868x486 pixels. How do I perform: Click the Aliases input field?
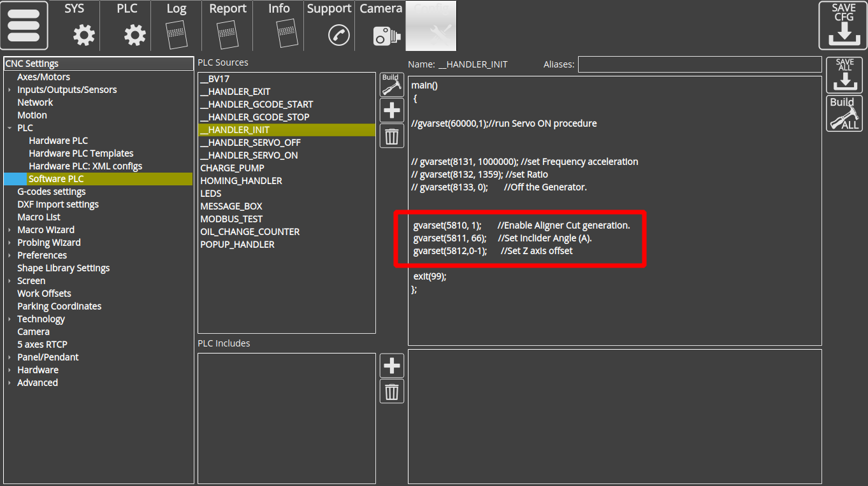699,64
